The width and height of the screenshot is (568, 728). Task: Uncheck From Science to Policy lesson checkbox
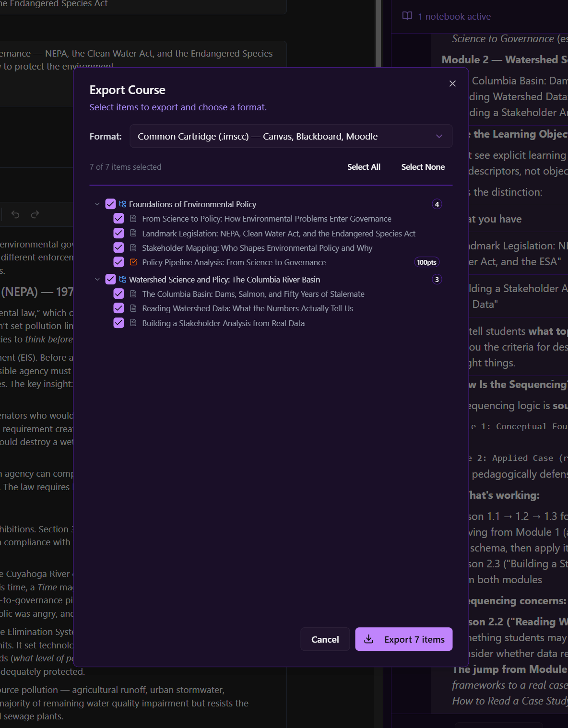click(118, 219)
